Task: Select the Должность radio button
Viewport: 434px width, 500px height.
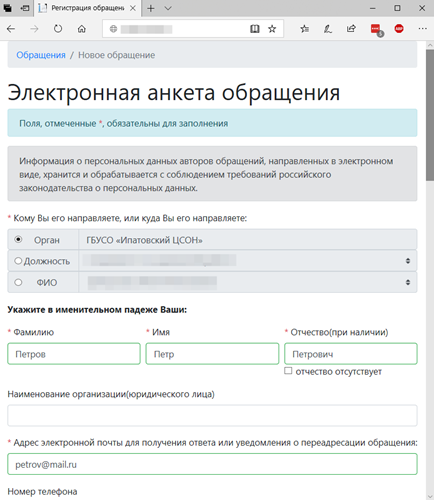Action: 18,261
